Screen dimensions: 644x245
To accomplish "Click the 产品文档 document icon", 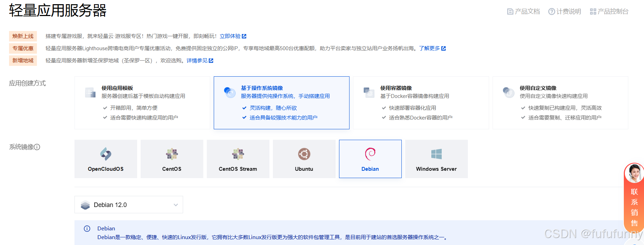I will pyautogui.click(x=510, y=12).
